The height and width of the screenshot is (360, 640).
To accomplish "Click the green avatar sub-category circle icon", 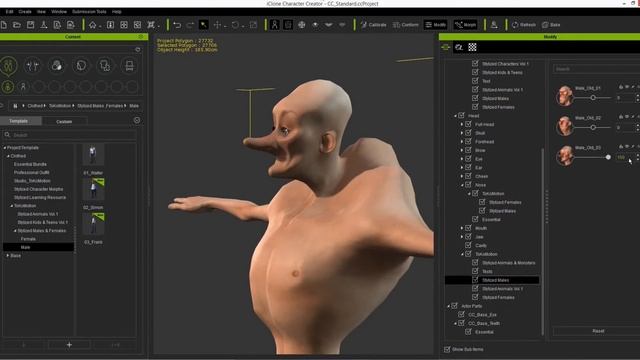I will (8, 87).
